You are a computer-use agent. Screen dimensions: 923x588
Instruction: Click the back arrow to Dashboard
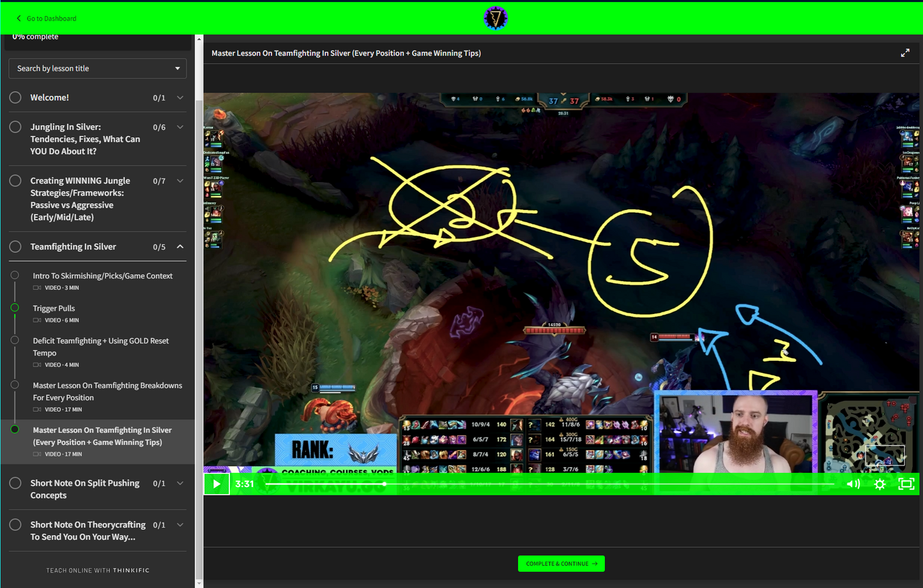point(19,19)
